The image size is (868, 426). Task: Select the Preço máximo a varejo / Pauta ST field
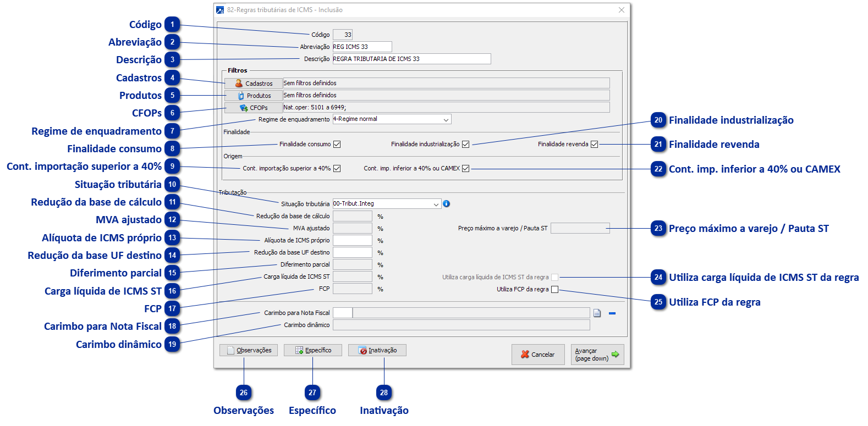click(x=580, y=228)
